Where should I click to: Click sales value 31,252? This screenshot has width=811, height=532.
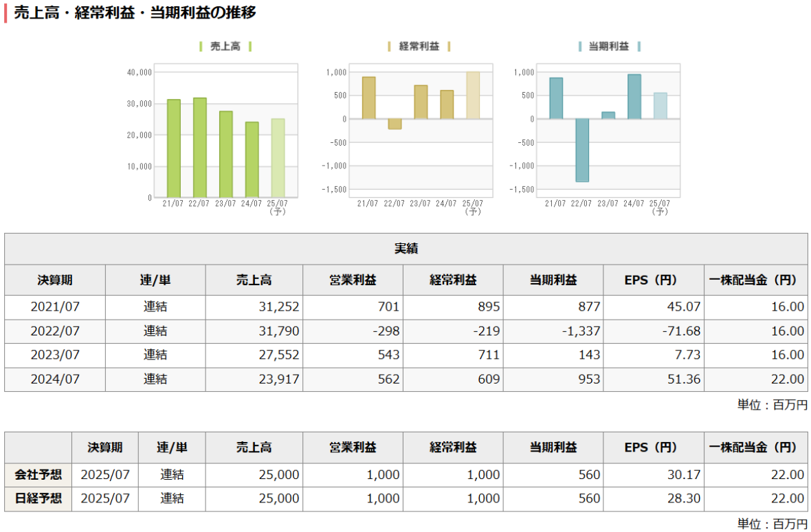click(279, 307)
